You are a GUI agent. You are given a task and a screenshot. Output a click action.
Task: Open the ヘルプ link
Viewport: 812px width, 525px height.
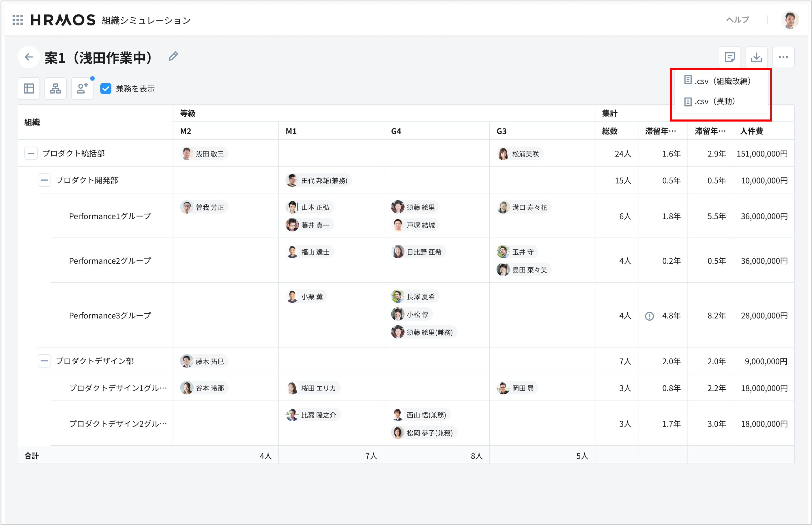(738, 19)
